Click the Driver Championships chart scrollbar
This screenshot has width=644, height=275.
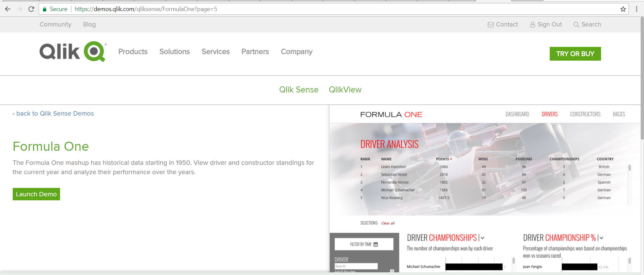click(514, 261)
